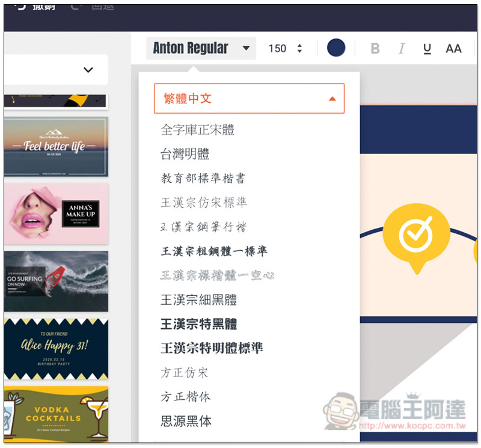
Task: Select the 'Feel better life' template thumbnail
Action: 56,144
